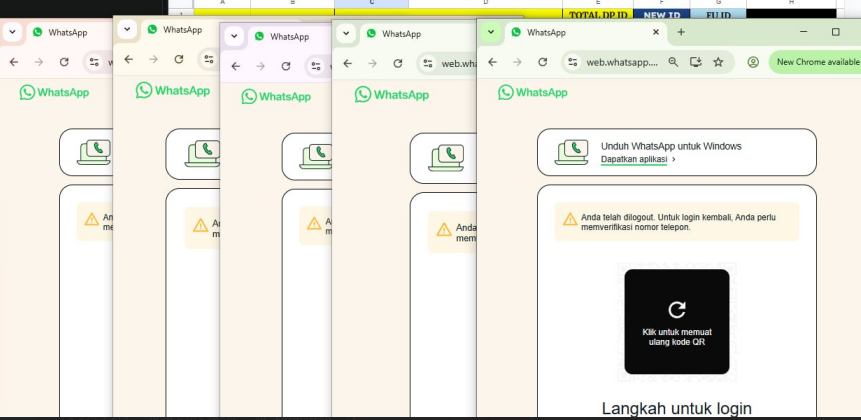Viewport: 861px width, 420px height.
Task: Click reload icon in the pink leftmost WhatsApp window
Action: point(64,62)
